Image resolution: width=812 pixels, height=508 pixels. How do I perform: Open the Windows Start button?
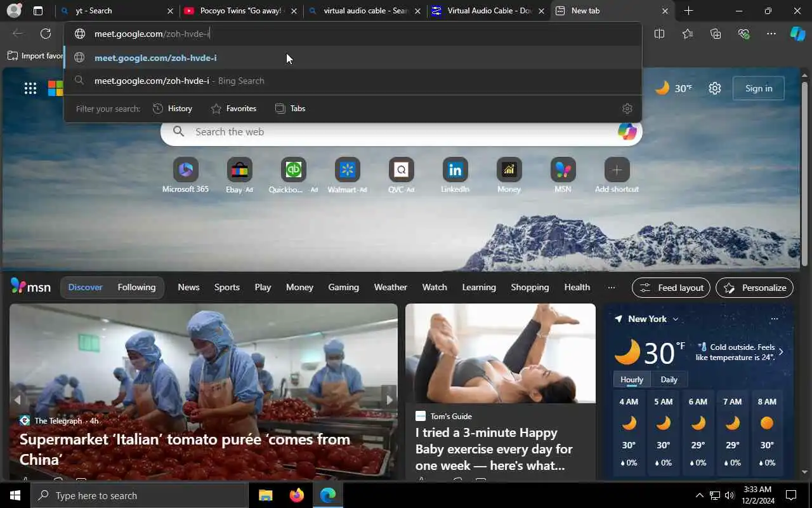15,495
